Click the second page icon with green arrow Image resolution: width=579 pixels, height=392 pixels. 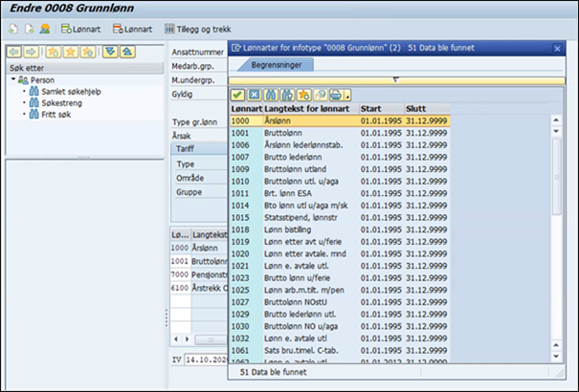[x=29, y=29]
